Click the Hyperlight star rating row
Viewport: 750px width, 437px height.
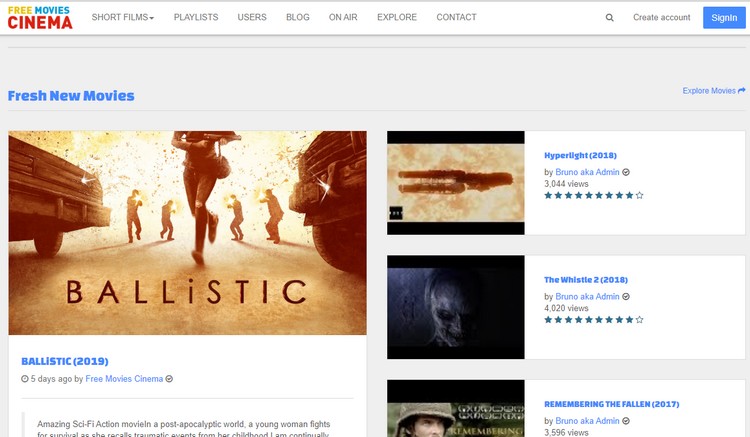point(593,196)
